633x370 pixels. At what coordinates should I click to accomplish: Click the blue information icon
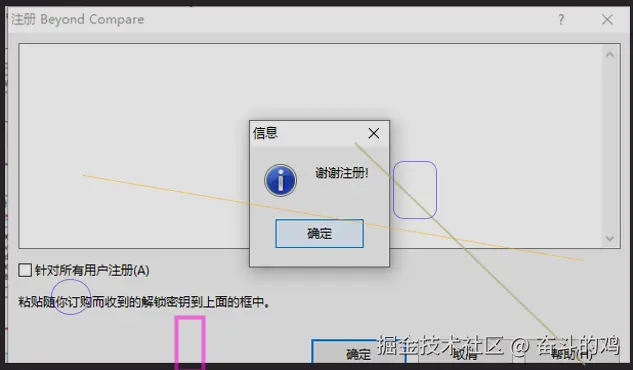point(281,180)
